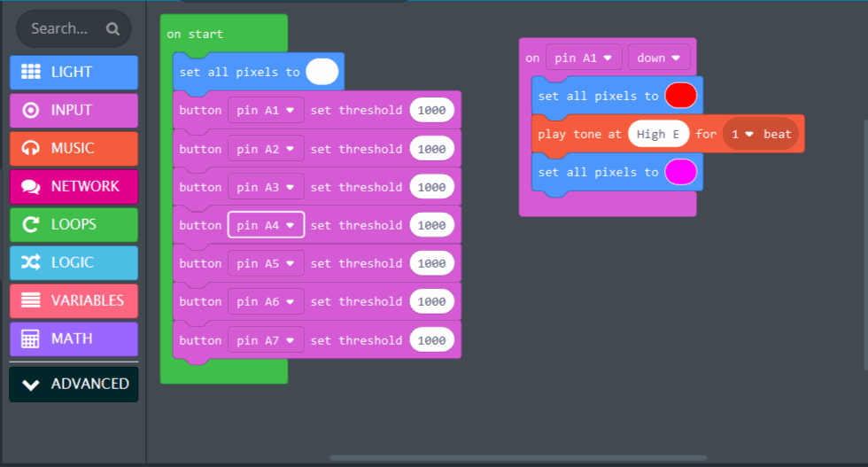Click the INPUT category target icon
This screenshot has height=467, width=868.
click(31, 110)
